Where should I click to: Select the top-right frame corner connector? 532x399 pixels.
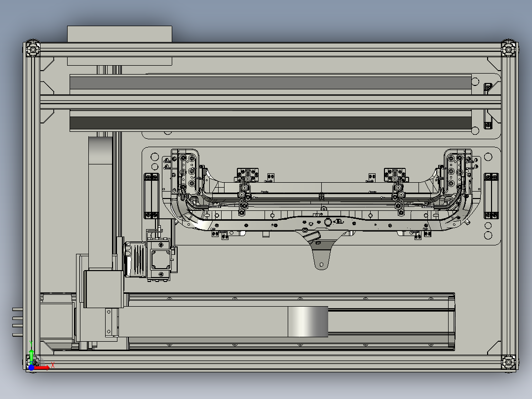pyautogui.click(x=508, y=49)
